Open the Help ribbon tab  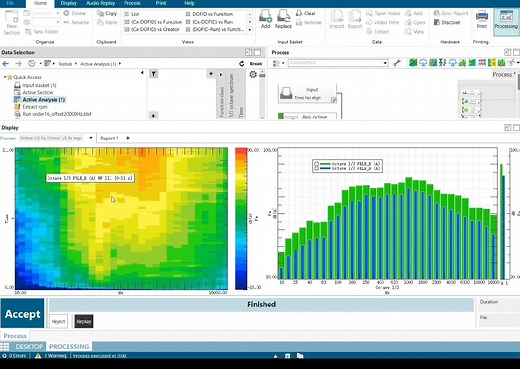[189, 3]
